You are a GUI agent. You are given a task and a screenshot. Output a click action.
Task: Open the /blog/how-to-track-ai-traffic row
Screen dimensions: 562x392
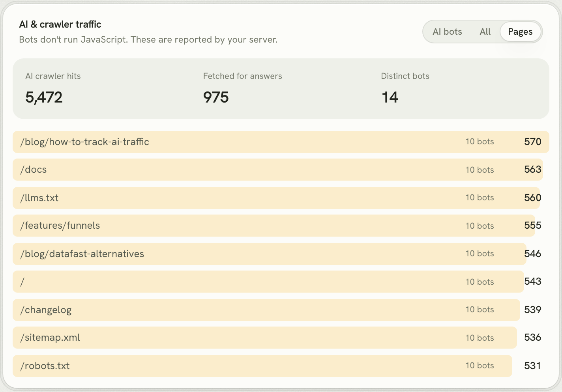[281, 142]
